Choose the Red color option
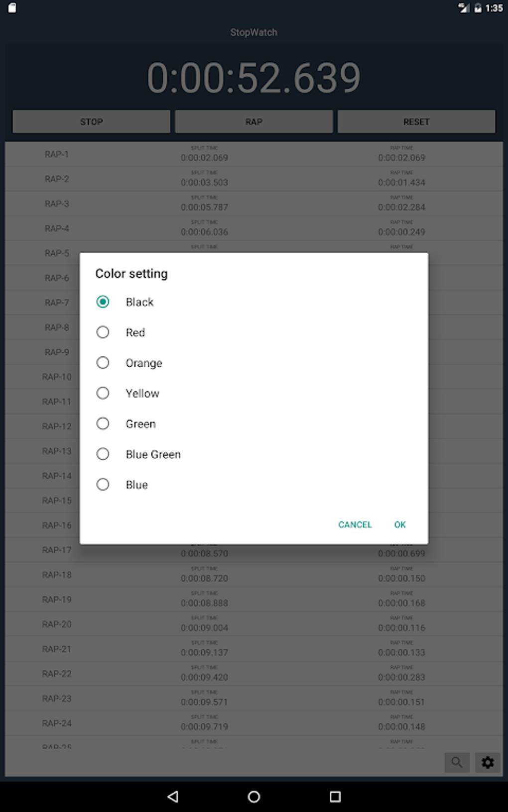508x812 pixels. pos(103,332)
